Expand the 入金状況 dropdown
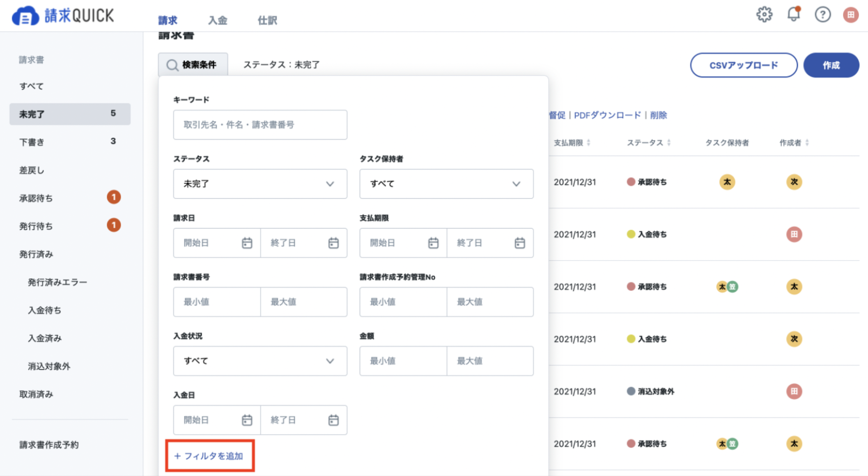This screenshot has height=476, width=868. pos(260,361)
